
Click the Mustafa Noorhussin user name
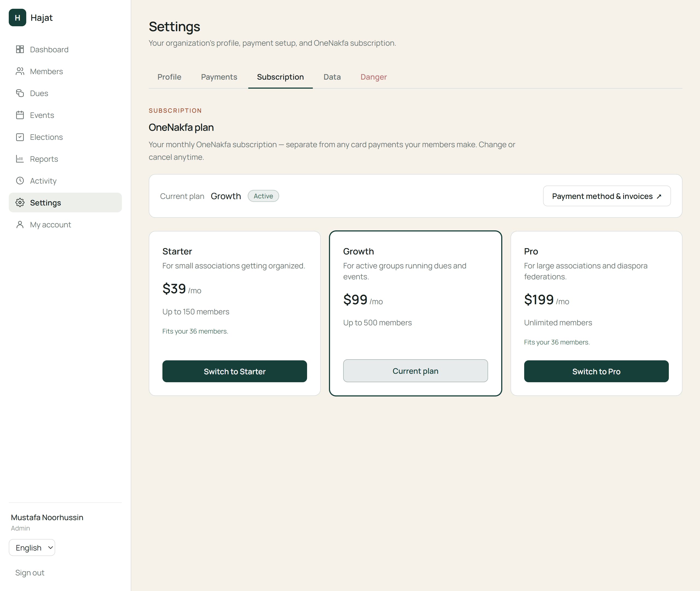pos(47,517)
